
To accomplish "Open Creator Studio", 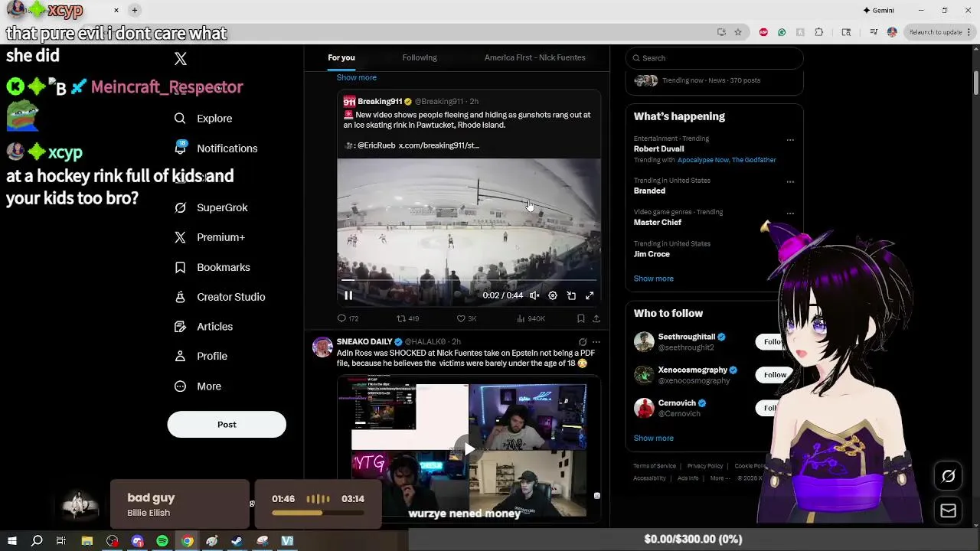I will (x=220, y=297).
